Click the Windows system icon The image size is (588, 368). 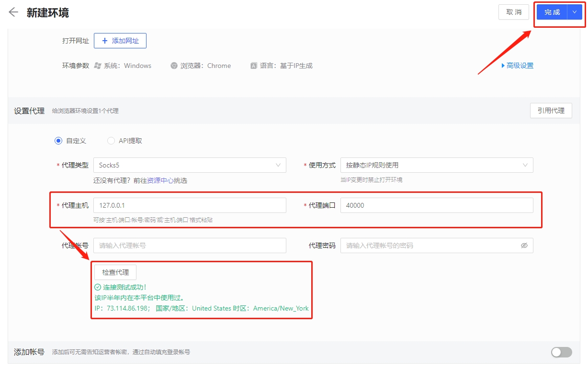[98, 66]
